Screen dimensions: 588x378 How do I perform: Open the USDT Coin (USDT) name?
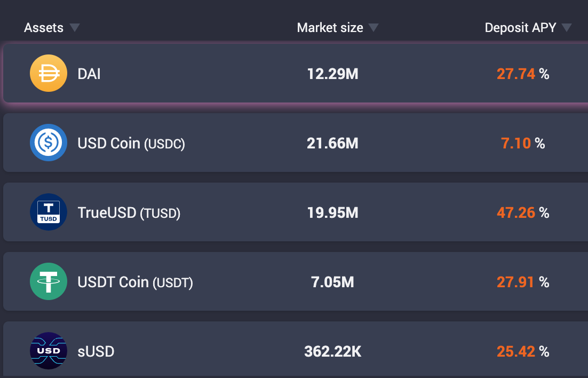135,282
